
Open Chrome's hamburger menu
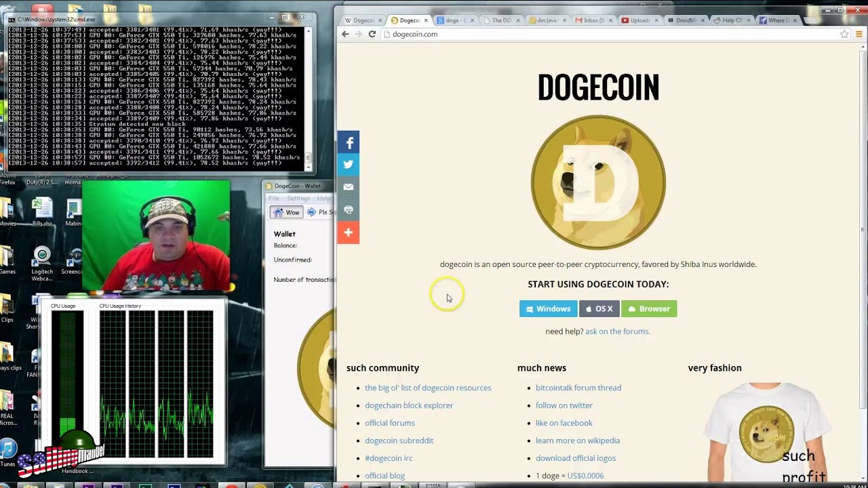pos(858,34)
